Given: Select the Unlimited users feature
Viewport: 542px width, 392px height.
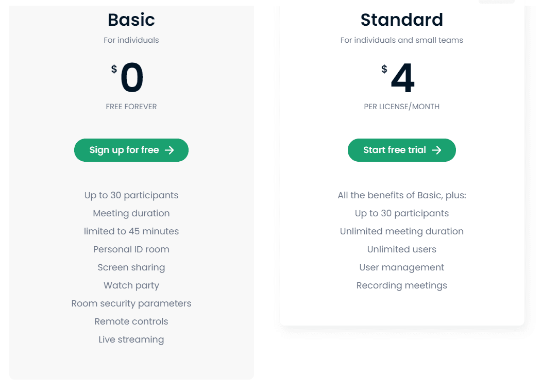Looking at the screenshot, I should point(402,249).
